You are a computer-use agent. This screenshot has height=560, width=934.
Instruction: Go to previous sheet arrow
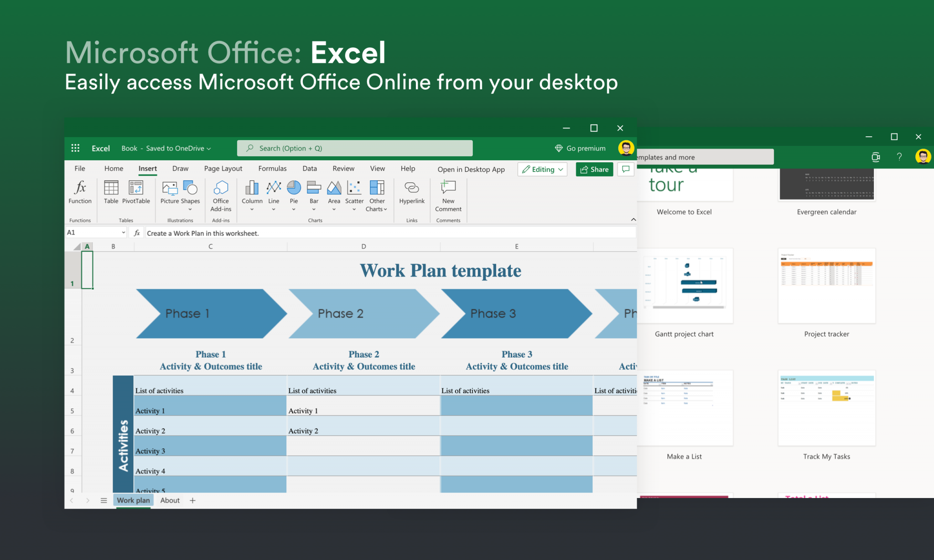coord(72,500)
